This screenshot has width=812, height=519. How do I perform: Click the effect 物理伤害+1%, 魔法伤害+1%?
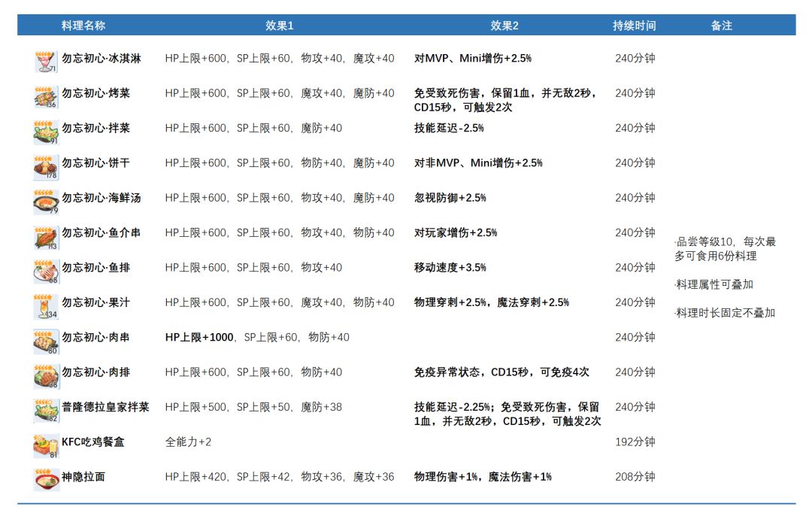tap(483, 477)
